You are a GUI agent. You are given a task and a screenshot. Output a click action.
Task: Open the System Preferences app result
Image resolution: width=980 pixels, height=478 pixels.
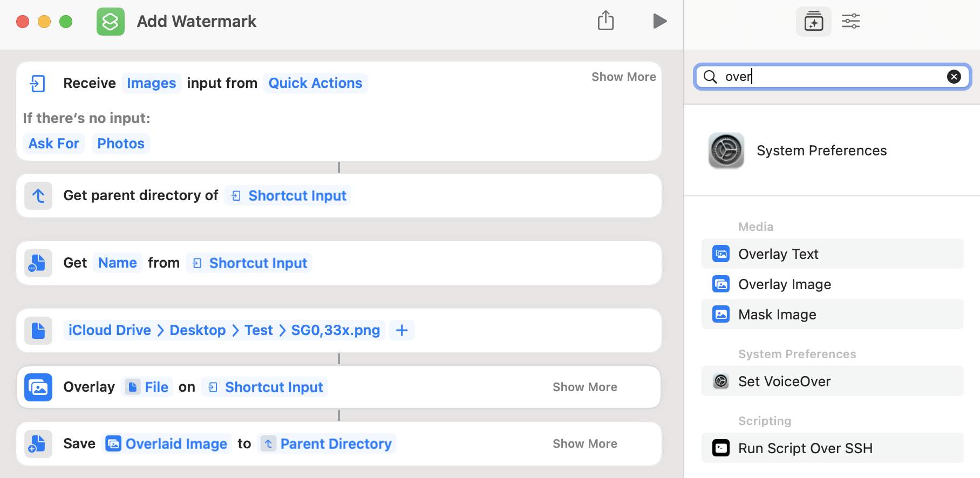tap(821, 151)
